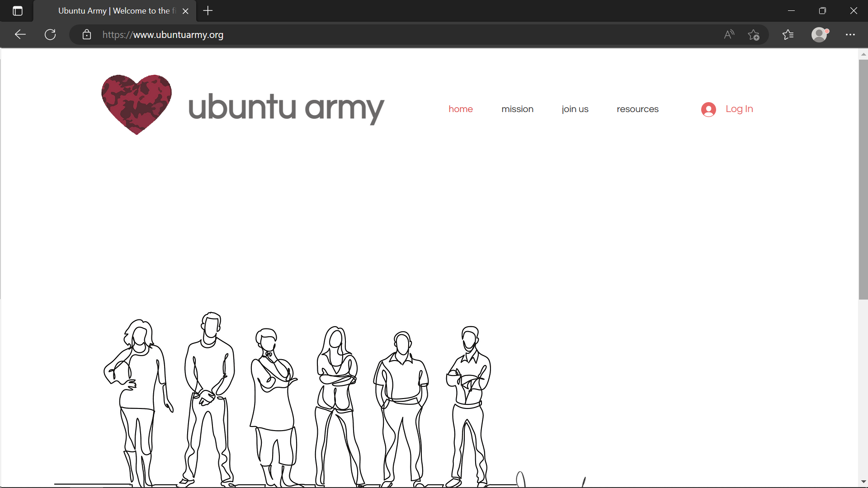The height and width of the screenshot is (488, 868).
Task: Add this page to favorites star
Action: pyautogui.click(x=754, y=35)
